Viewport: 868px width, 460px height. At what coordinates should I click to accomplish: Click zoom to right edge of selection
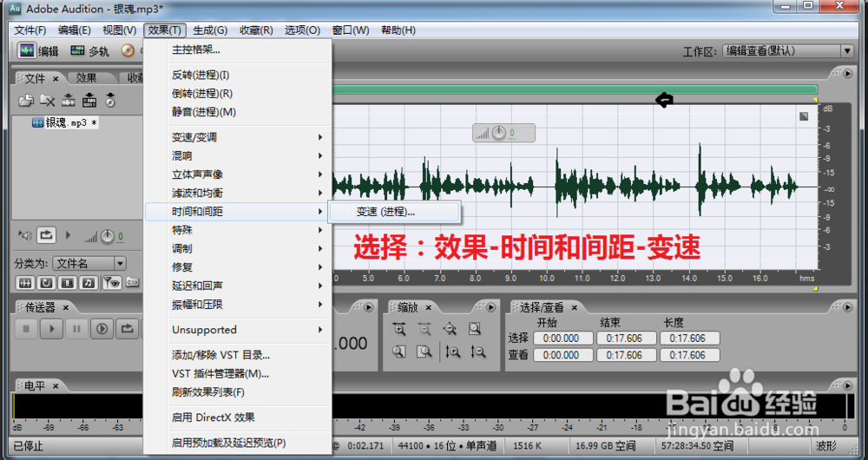[x=424, y=352]
